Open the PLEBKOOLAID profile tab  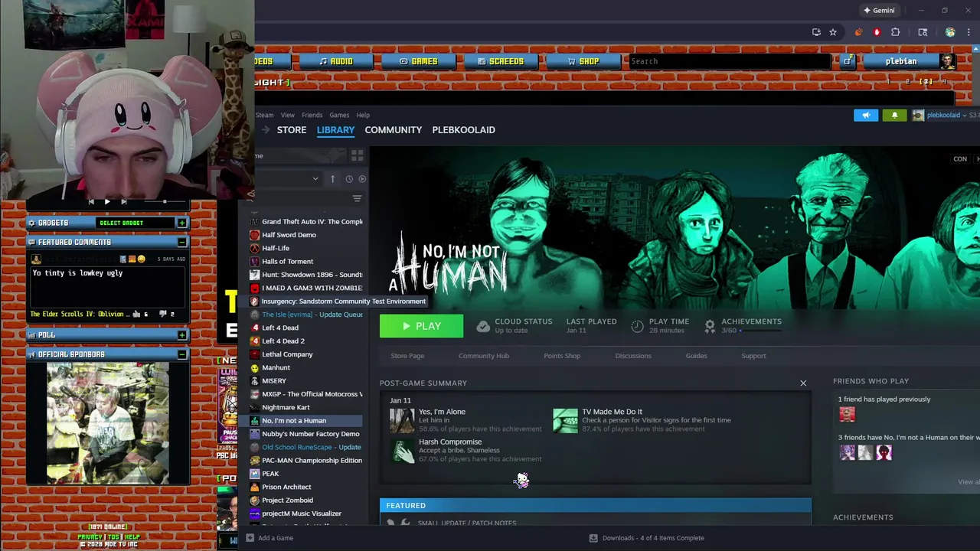[x=463, y=130]
